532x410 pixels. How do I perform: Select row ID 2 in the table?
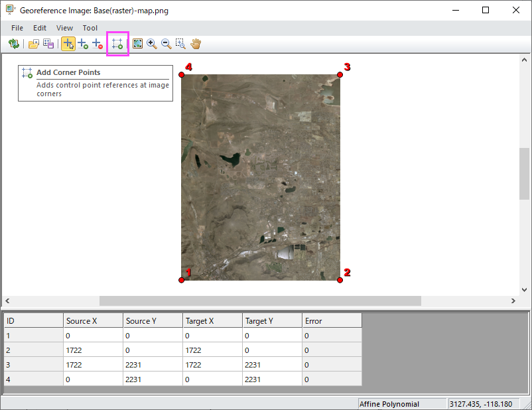tap(34, 350)
